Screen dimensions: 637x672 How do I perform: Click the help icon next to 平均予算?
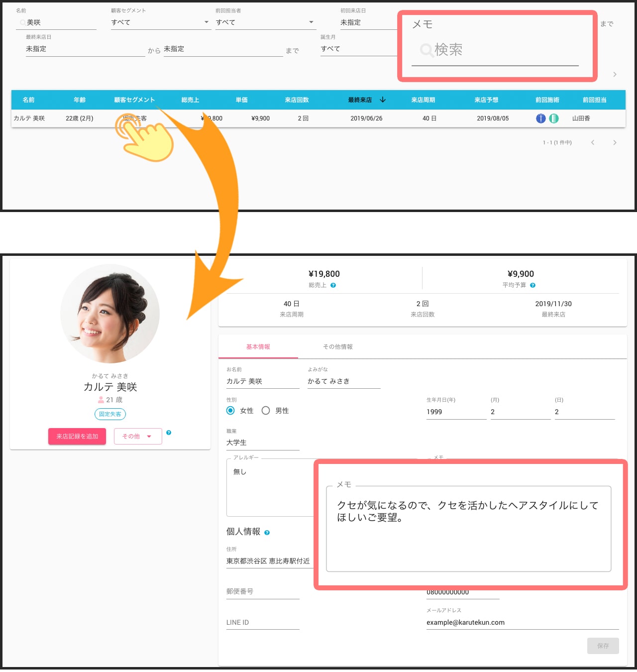pos(533,286)
